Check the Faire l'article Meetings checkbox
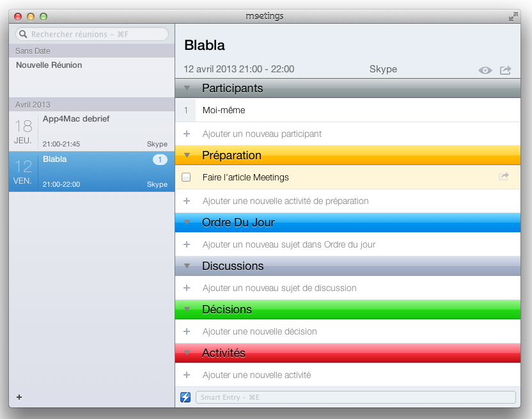 tap(186, 177)
